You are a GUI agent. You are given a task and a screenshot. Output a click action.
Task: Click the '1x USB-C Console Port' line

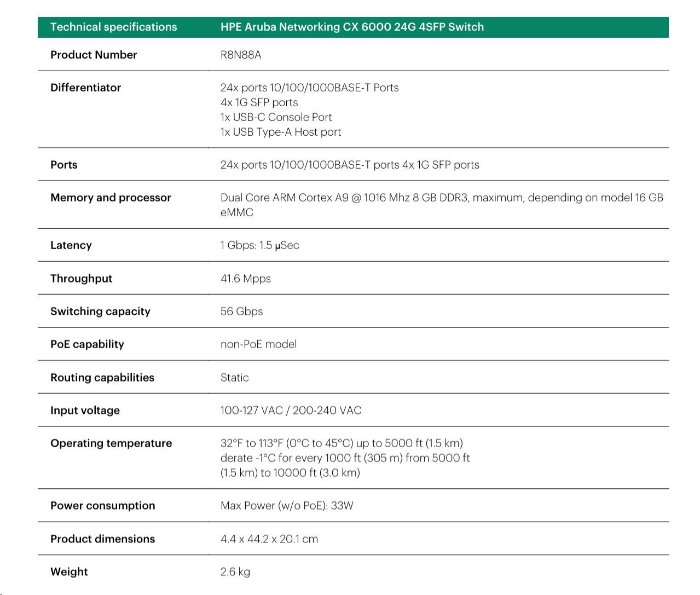[x=276, y=117]
